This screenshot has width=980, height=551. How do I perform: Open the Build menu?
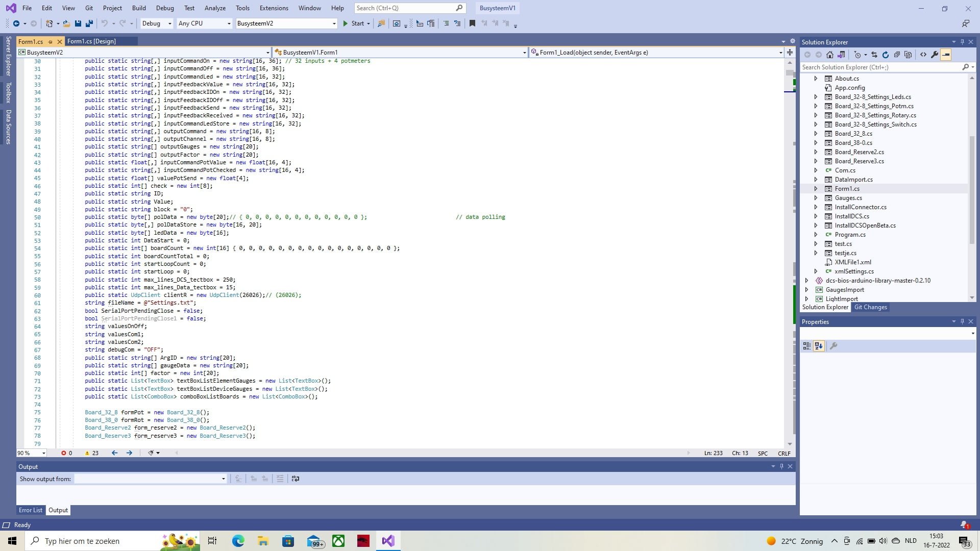[138, 8]
